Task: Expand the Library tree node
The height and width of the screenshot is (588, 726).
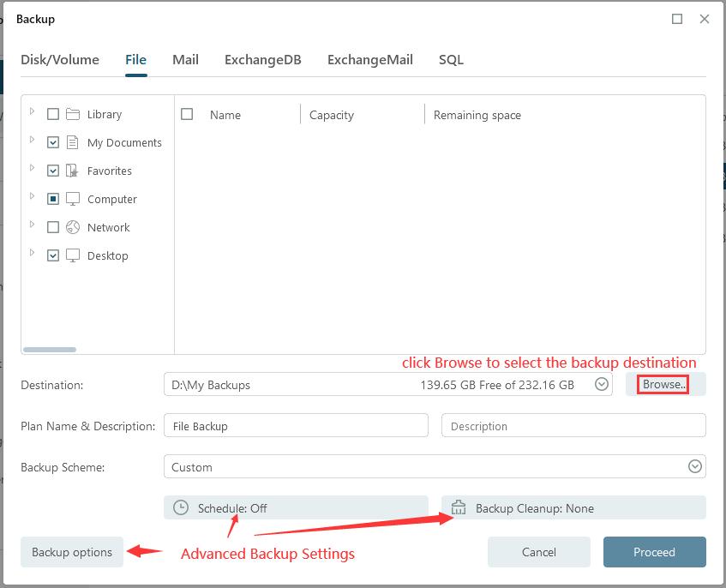Action: point(32,111)
